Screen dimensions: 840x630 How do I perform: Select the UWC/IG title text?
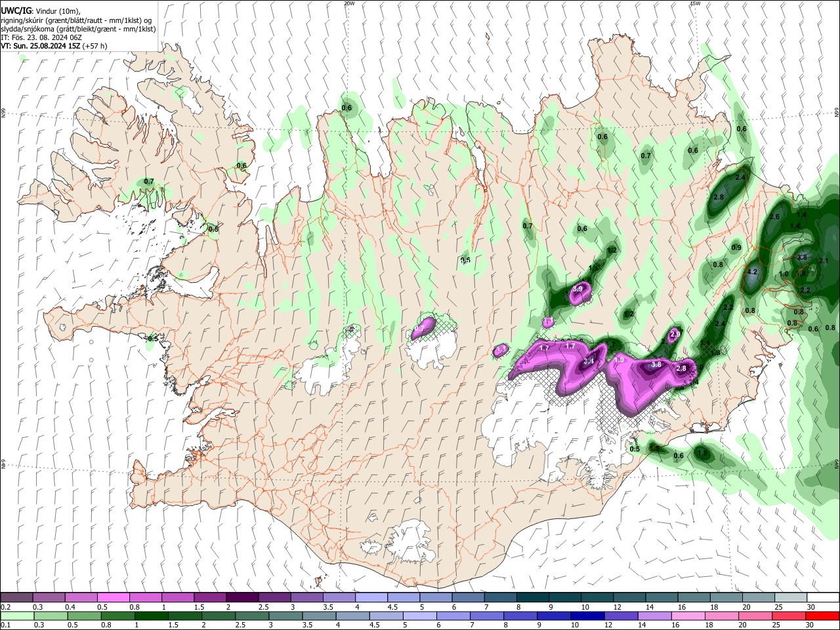[15, 10]
